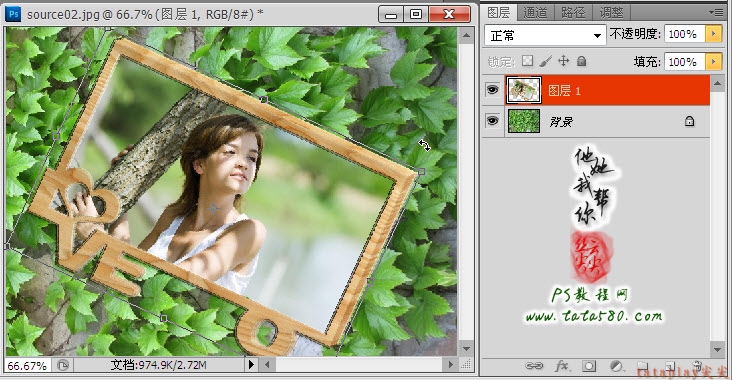This screenshot has height=380, width=732.
Task: Switch to the 通道 tab
Action: 535,13
